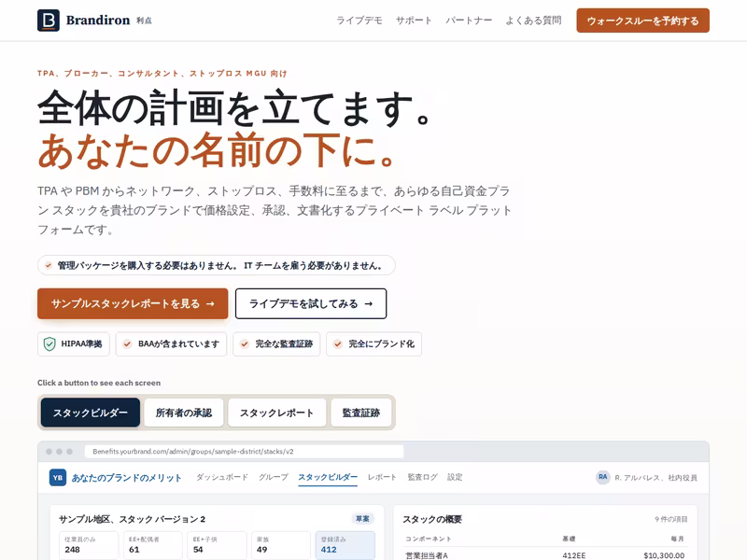The height and width of the screenshot is (560, 747).
Task: Click あなたのブランドのメリット title
Action: 127,478
